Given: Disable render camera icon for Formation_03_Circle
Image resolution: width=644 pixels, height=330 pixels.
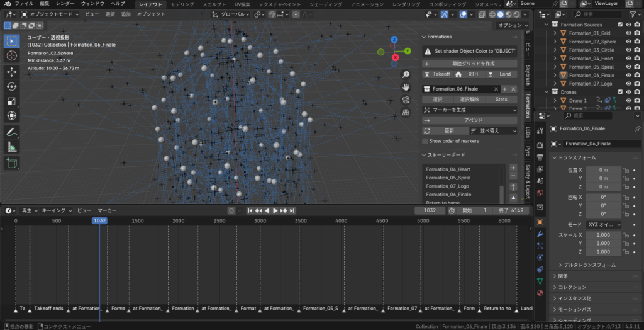Looking at the screenshot, I should pyautogui.click(x=637, y=50).
